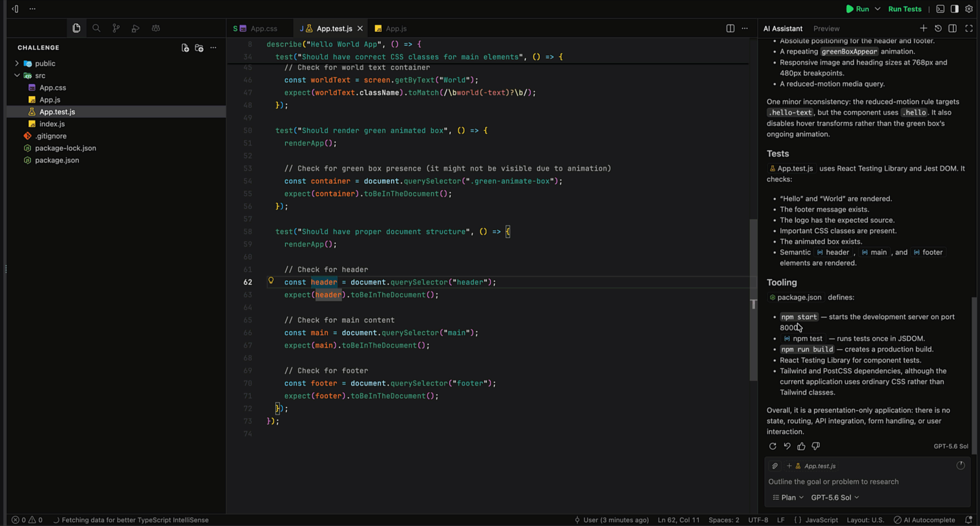
Task: Toggle AI Autocomplete in the status bar
Action: pos(925,520)
